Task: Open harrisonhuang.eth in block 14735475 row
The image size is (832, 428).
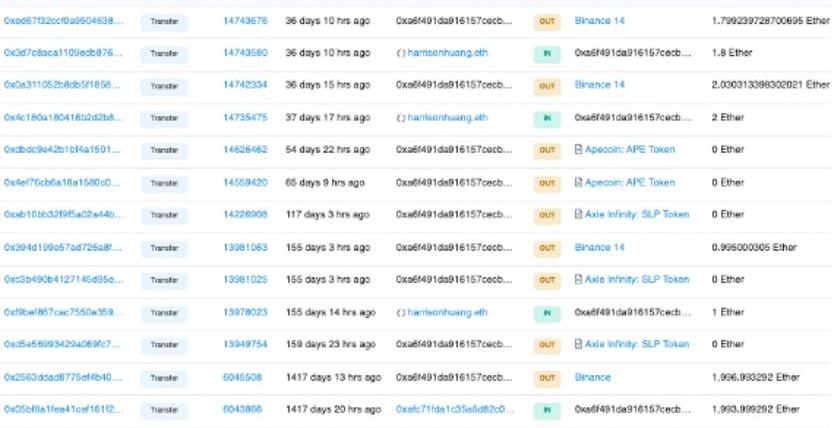Action: pyautogui.click(x=447, y=118)
